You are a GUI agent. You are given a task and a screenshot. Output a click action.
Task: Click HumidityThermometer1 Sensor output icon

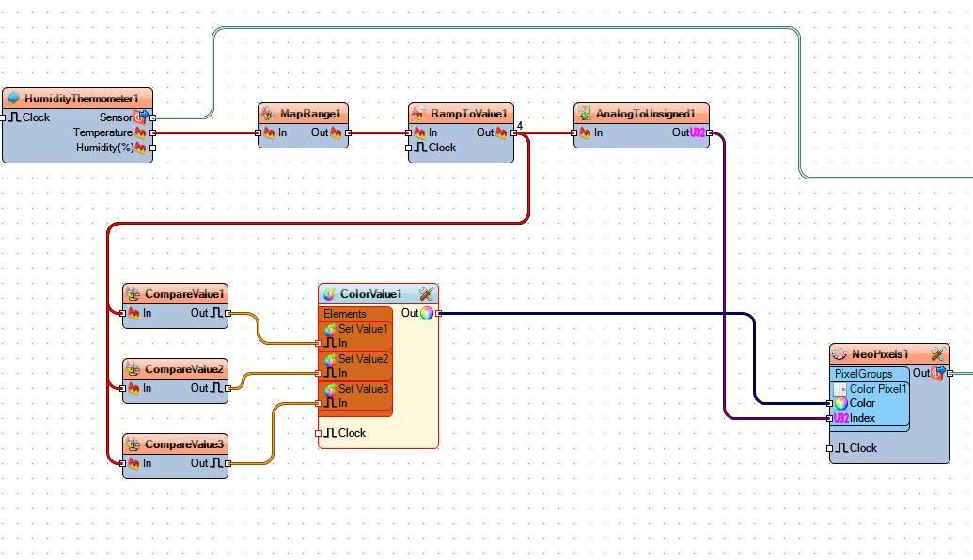pyautogui.click(x=141, y=117)
